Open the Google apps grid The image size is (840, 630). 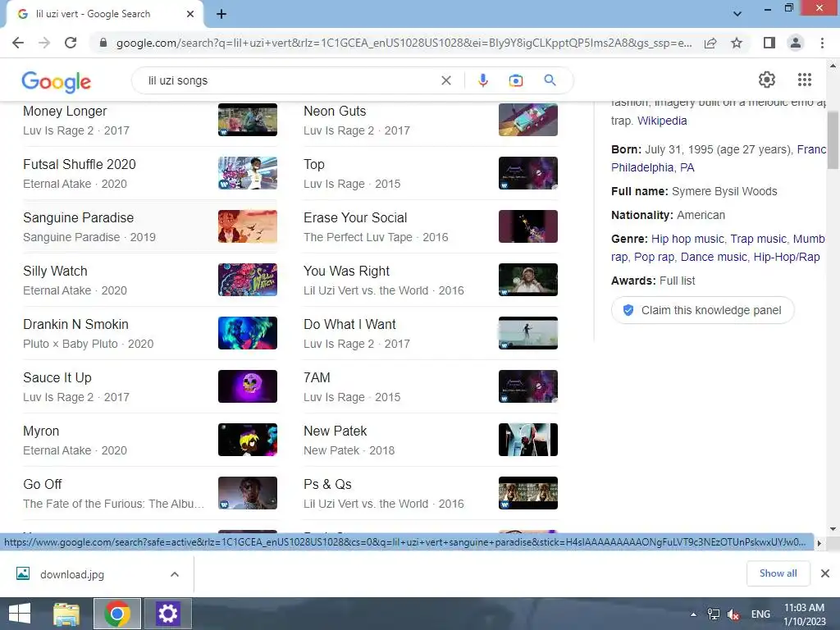[805, 80]
